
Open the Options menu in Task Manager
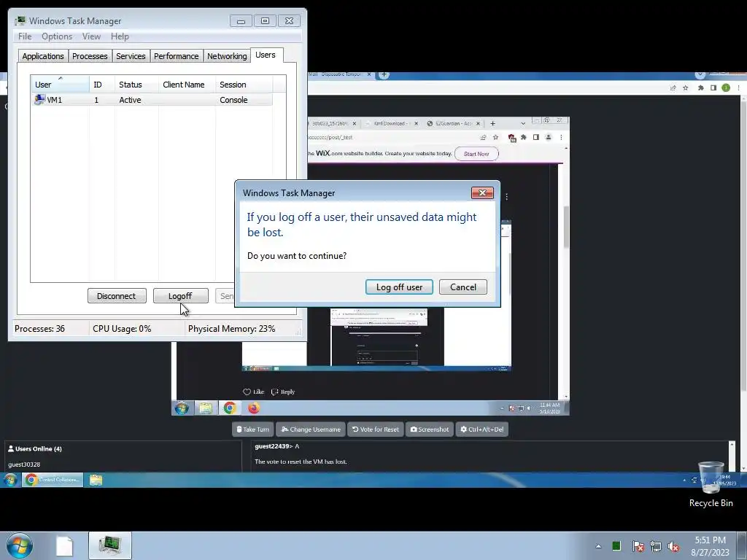coord(57,36)
